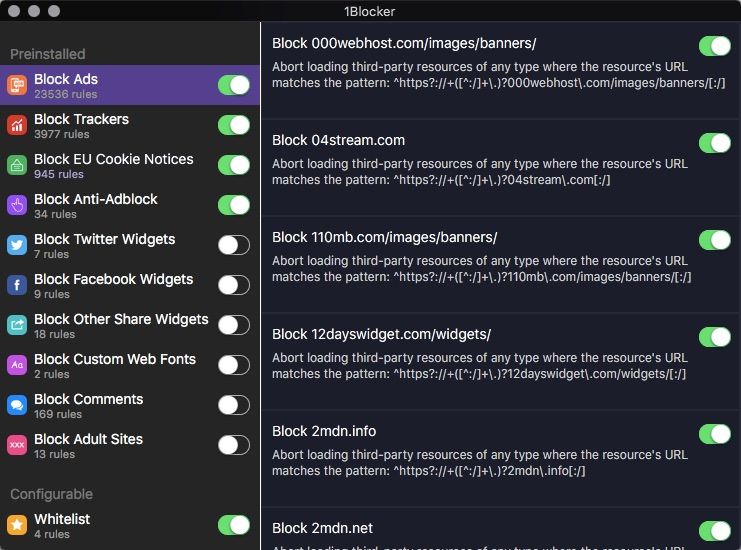Toggle Block EU Cookie Notices off
Image resolution: width=741 pixels, height=550 pixels.
234,165
